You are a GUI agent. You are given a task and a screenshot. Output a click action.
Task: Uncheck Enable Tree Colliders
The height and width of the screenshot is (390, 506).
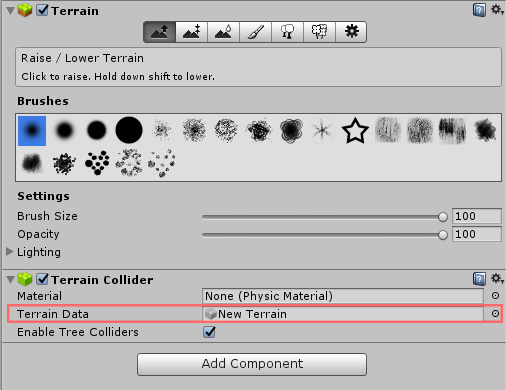pyautogui.click(x=209, y=332)
